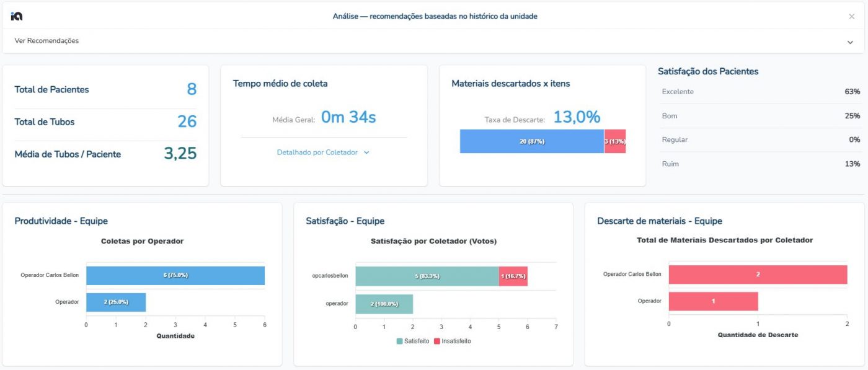
Task: Click the Quantidade de Descarte axis label
Action: pos(758,335)
